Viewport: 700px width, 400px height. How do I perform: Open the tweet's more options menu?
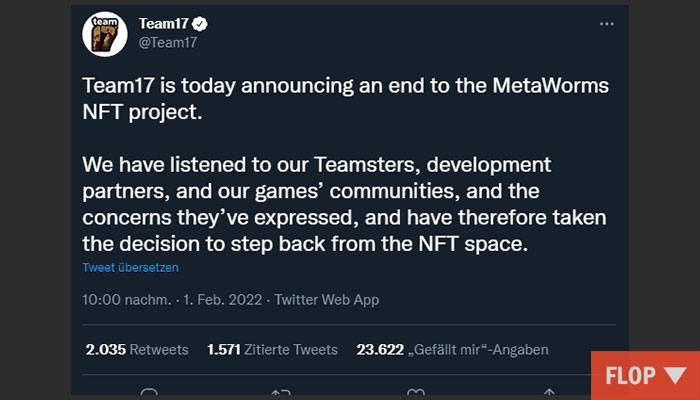pyautogui.click(x=606, y=24)
